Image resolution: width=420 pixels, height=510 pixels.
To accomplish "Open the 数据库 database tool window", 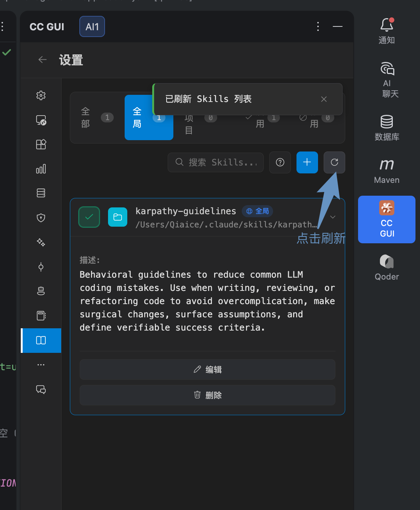I will click(x=387, y=128).
